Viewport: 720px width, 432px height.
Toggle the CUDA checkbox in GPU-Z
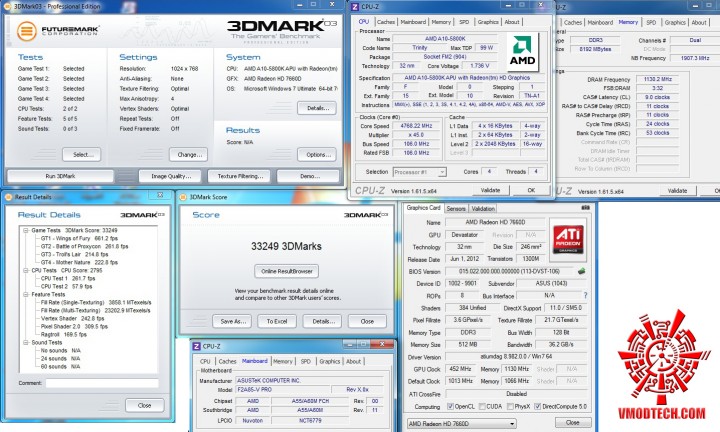tap(482, 406)
